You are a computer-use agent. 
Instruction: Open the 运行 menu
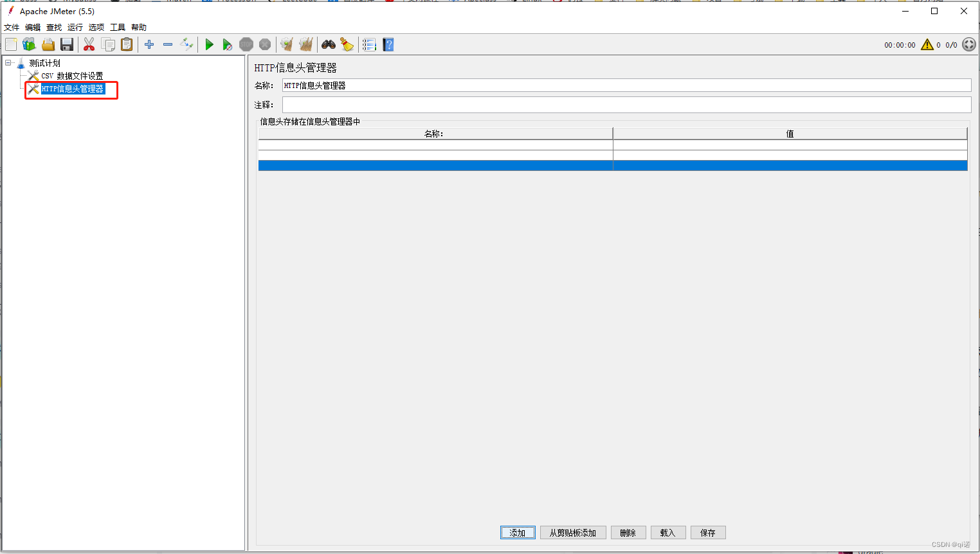pyautogui.click(x=75, y=28)
